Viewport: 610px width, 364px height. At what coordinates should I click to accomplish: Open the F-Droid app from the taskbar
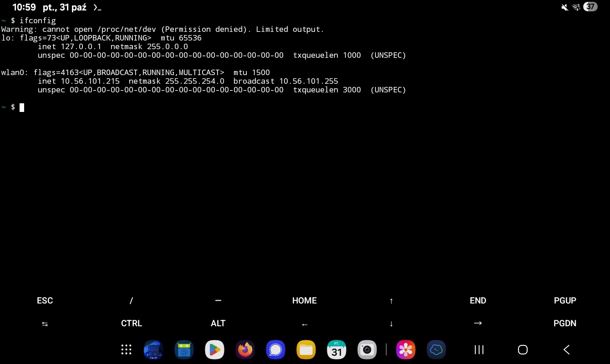[x=184, y=349]
